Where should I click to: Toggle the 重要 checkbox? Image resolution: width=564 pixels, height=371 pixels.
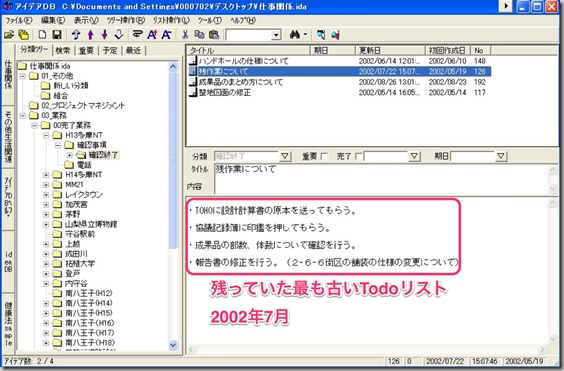coord(324,156)
